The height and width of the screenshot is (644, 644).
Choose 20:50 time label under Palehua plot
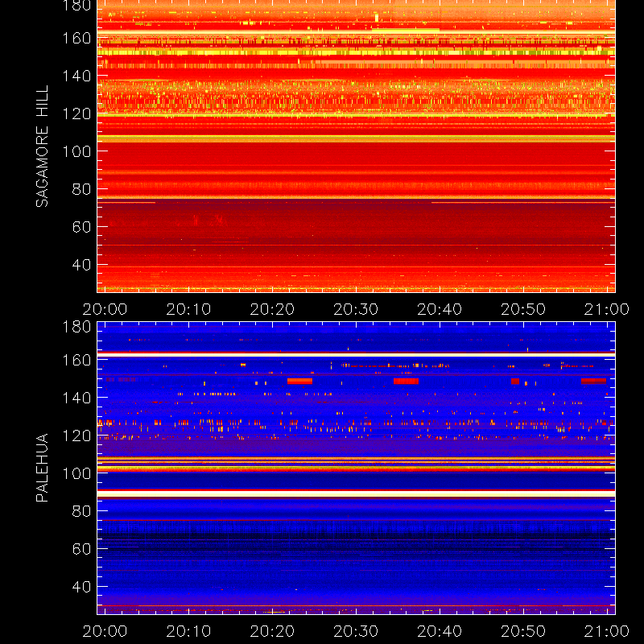point(523,631)
